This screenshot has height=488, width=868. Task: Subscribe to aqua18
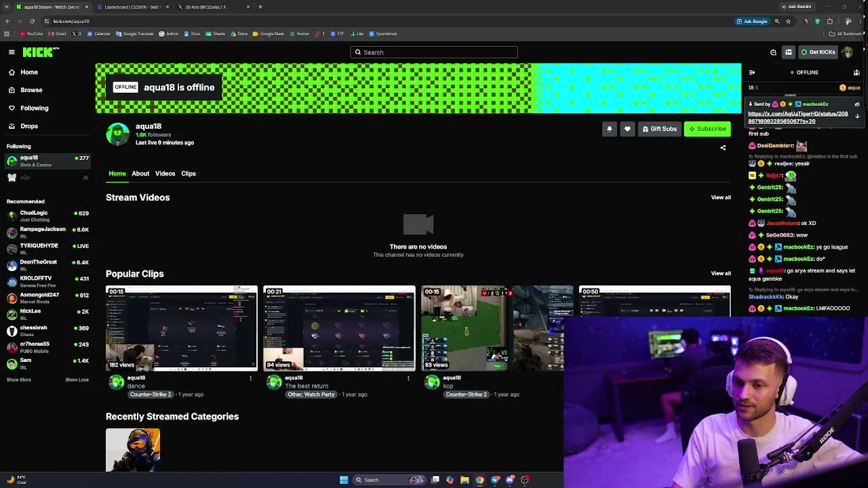click(x=707, y=129)
